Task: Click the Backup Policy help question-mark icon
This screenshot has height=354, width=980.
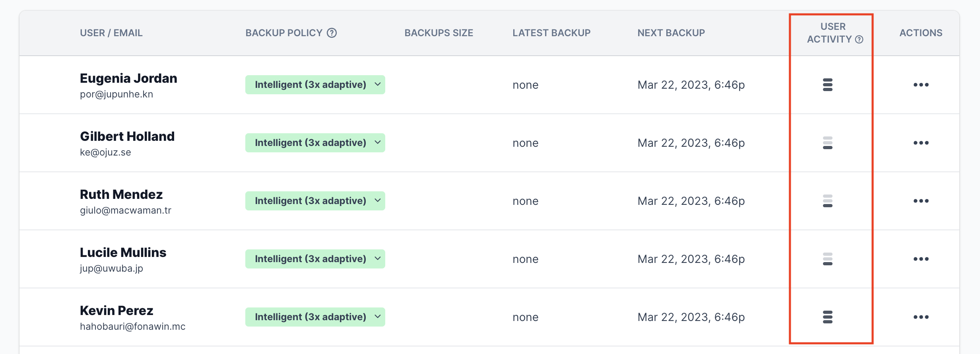Action: click(x=332, y=33)
